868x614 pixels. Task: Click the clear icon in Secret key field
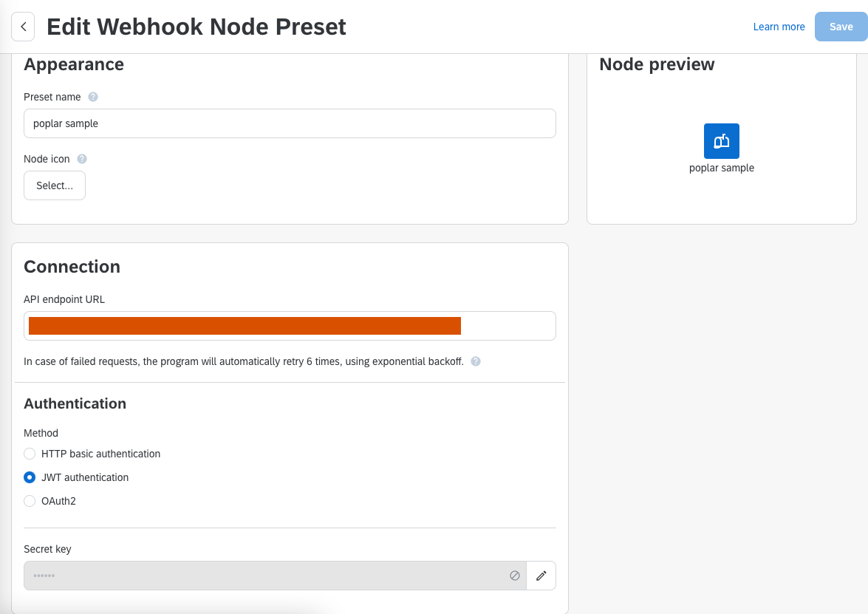515,576
